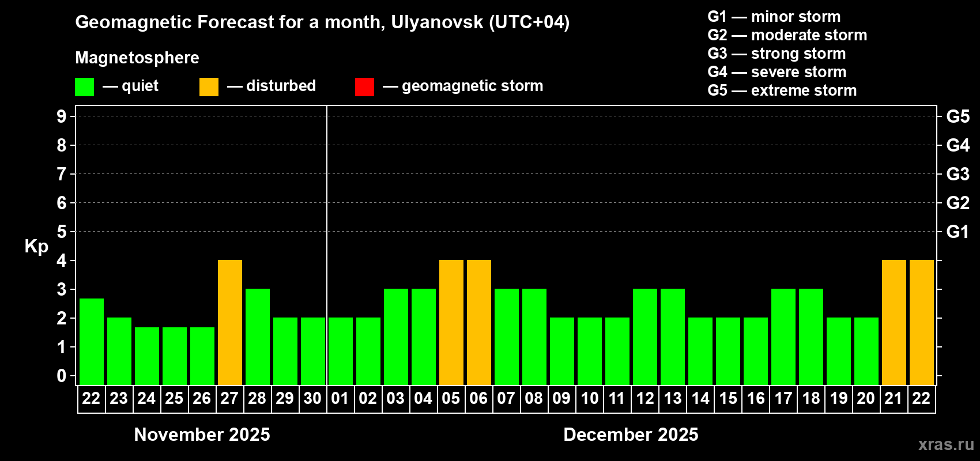980x461 pixels.
Task: Click the date label 19 on the axis
Action: pos(838,399)
